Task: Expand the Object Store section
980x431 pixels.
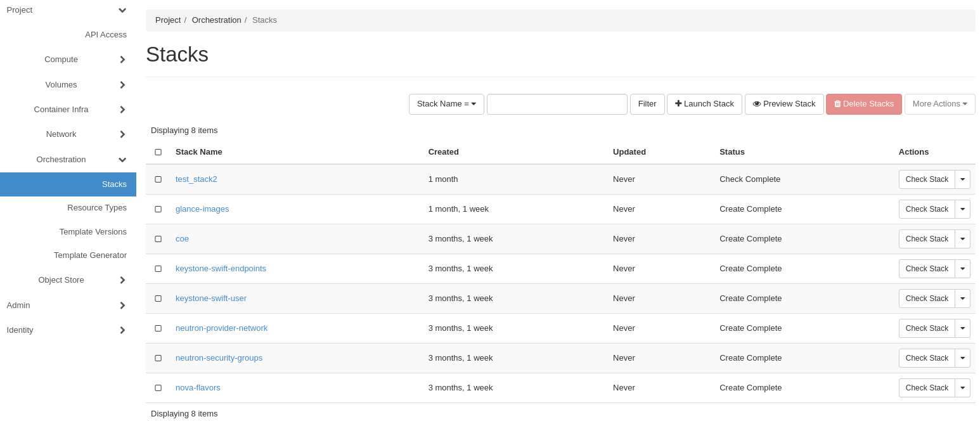Action: (122, 280)
